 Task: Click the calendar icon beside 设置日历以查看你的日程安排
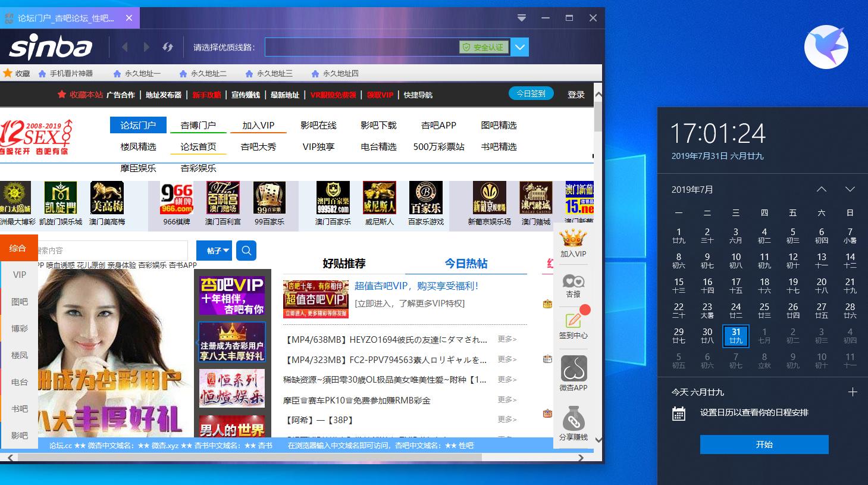point(679,413)
